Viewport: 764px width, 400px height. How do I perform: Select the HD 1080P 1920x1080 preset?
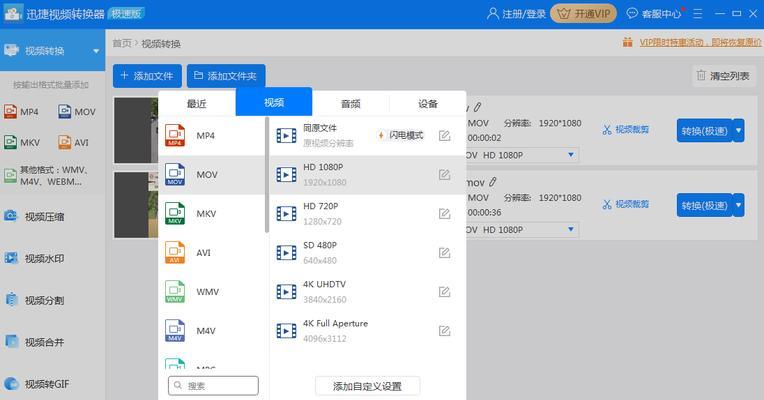[x=368, y=174]
